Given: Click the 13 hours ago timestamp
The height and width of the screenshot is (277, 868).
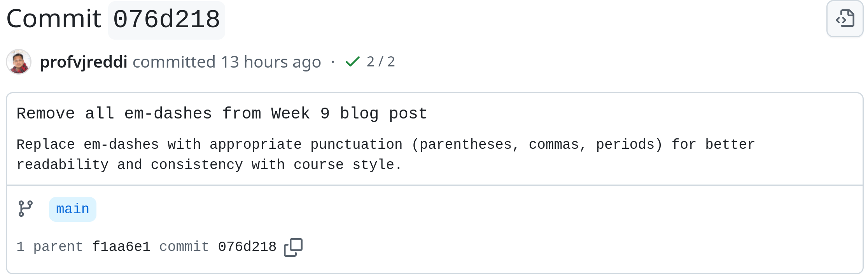Looking at the screenshot, I should tap(271, 62).
